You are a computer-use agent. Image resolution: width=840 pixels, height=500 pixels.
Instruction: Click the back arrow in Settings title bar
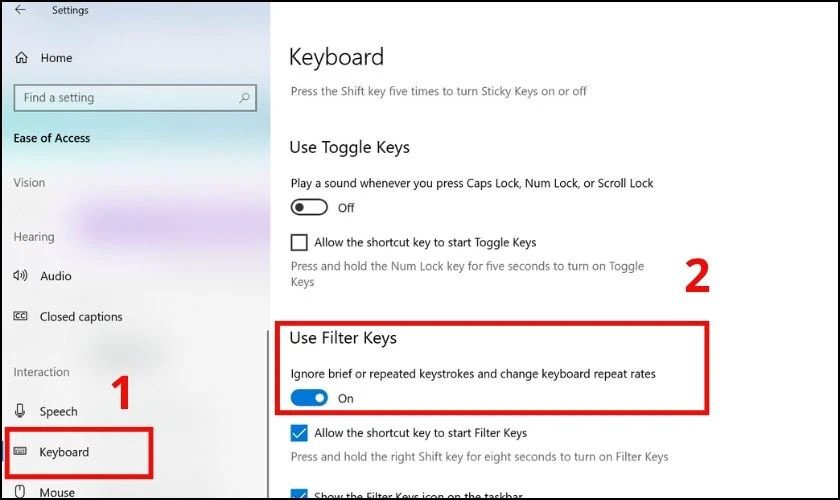point(20,11)
